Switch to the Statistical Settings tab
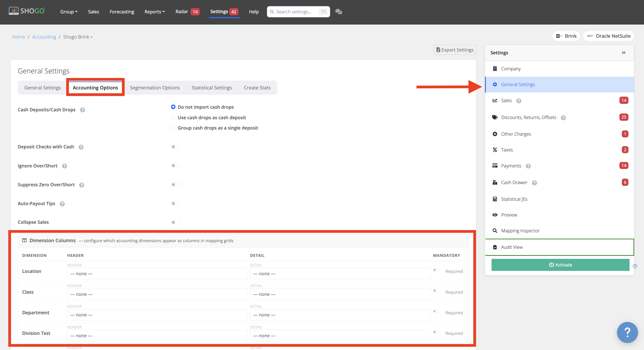 click(211, 88)
